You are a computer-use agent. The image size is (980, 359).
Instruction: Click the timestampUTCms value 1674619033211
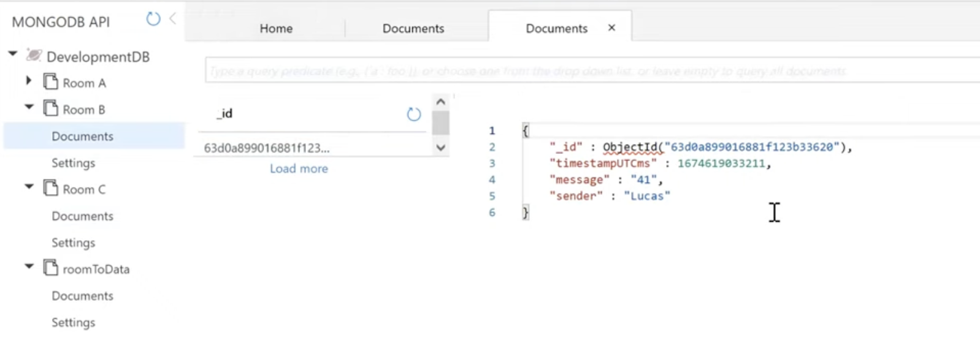(721, 164)
